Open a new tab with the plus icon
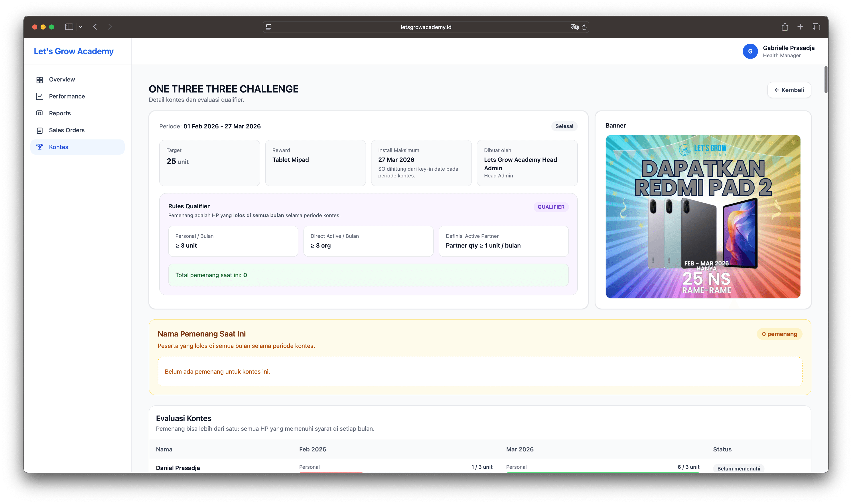 [x=800, y=27]
